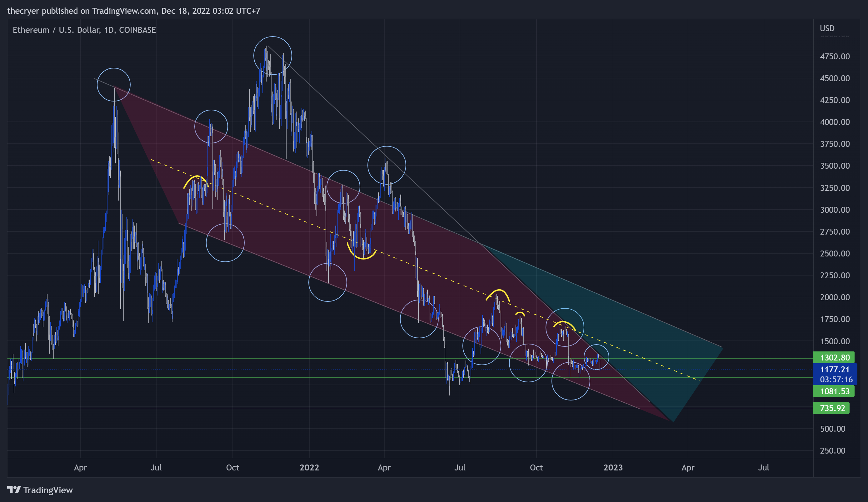868x502 pixels.
Task: Click the 2022 label on time axis
Action: coord(309,468)
